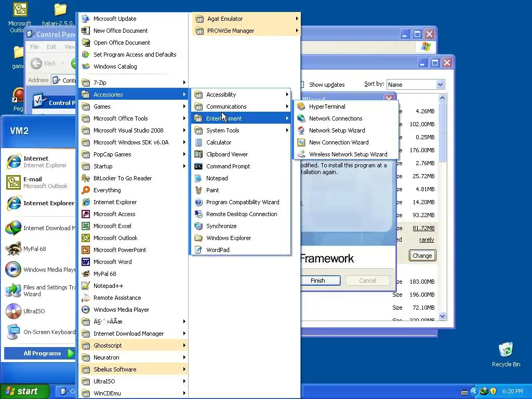Open the Startup folder entry
Viewport: 532px width, 399px height.
pos(134,166)
